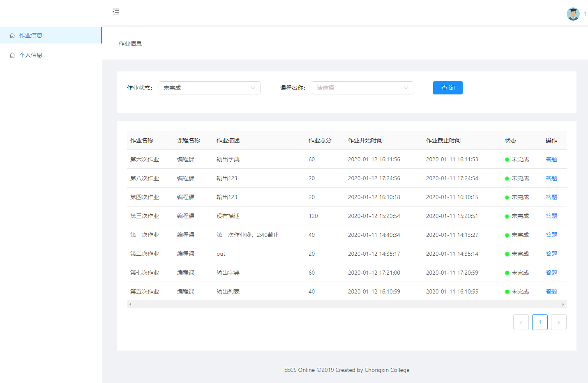Expand the 作业状态 dropdown showing 未完成
The height and width of the screenshot is (383, 588).
[210, 88]
